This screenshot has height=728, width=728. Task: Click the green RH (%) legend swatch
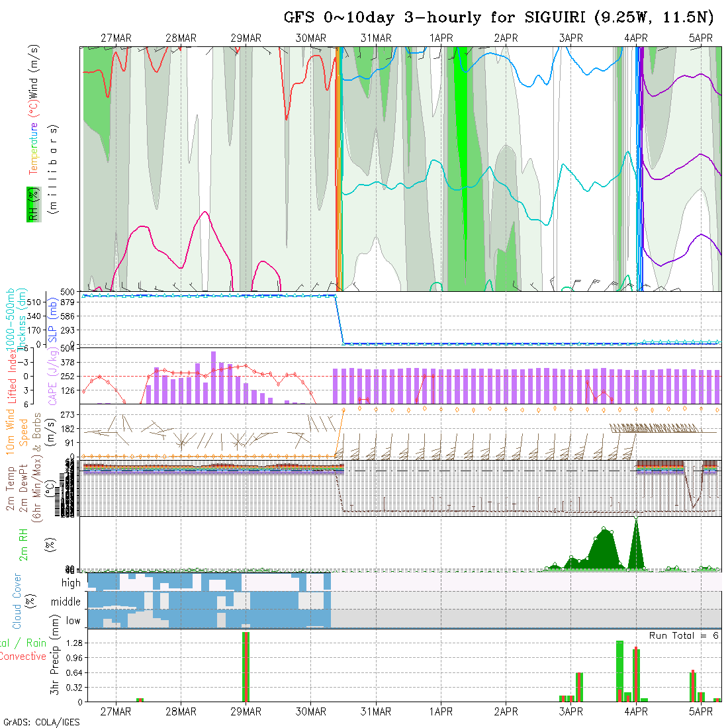pyautogui.click(x=31, y=204)
